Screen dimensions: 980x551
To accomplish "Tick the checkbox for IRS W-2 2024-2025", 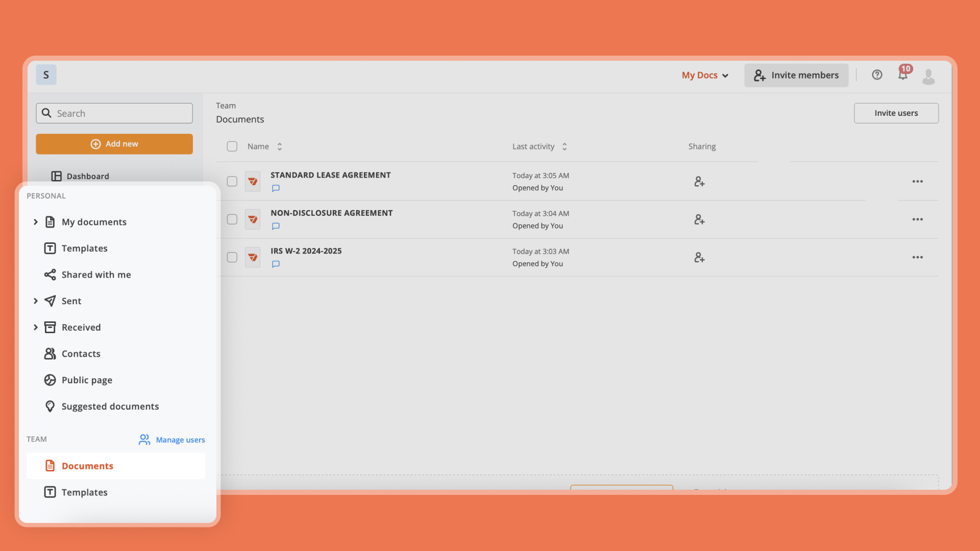I will 232,257.
